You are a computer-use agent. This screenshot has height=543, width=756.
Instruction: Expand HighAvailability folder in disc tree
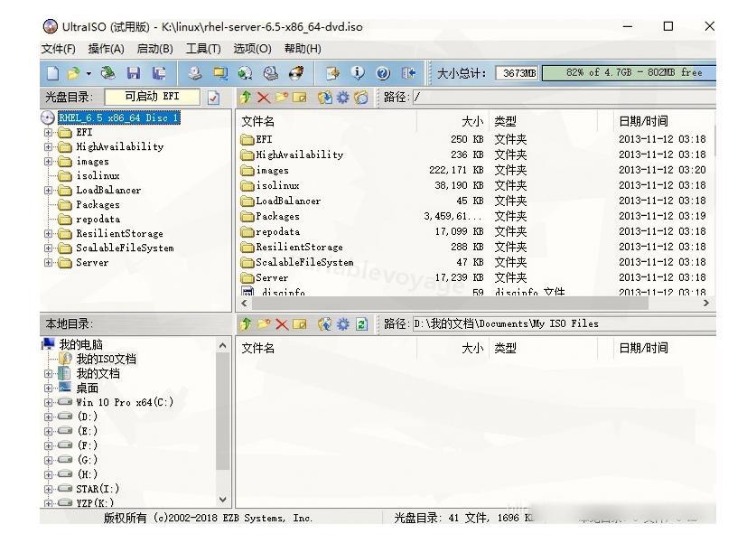point(48,147)
